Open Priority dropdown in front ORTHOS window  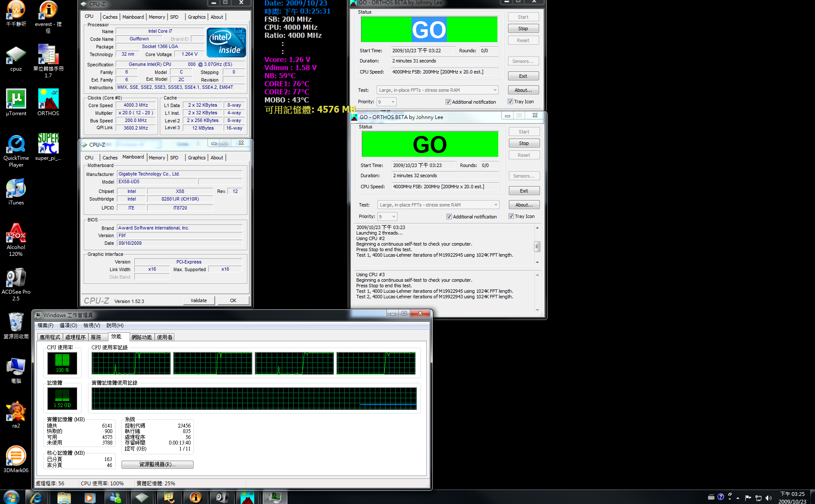click(387, 217)
